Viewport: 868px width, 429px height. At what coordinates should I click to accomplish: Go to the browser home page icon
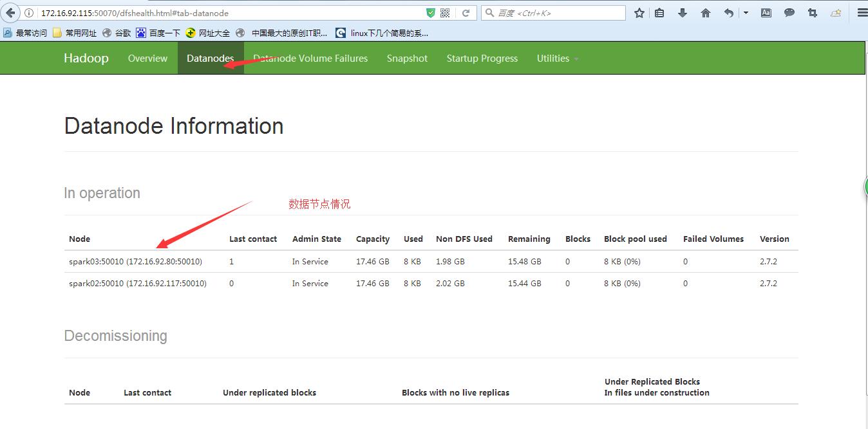click(706, 13)
